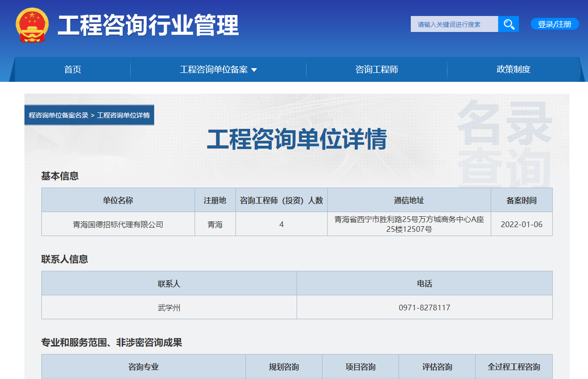Expand the 工程咨询单位备案 dropdown arrow
Viewport: 588px width, 379px height.
point(254,70)
